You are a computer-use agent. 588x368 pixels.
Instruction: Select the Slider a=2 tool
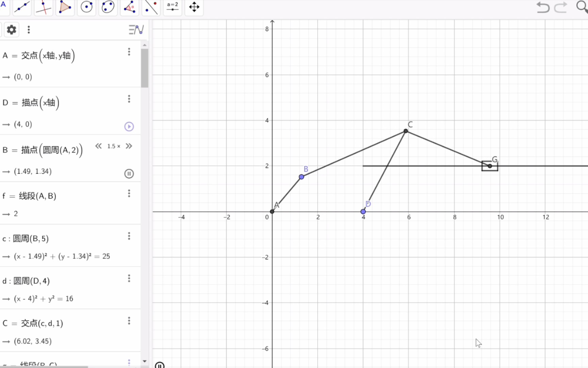173,7
